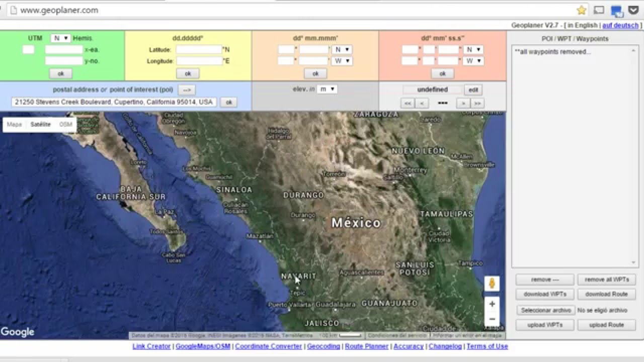Open longitude W dropdown in dd mm.mmm panel

point(342,61)
